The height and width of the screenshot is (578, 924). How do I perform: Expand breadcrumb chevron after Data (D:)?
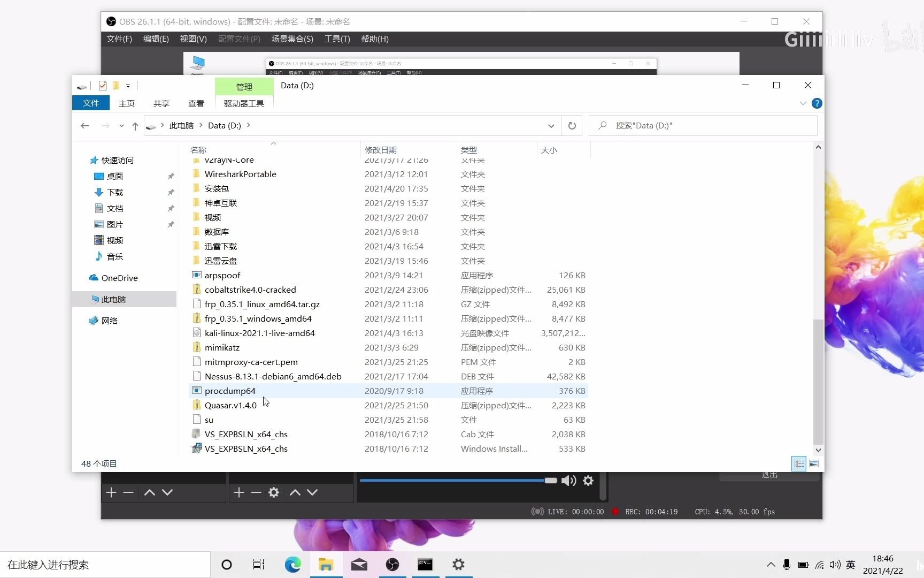(x=249, y=125)
